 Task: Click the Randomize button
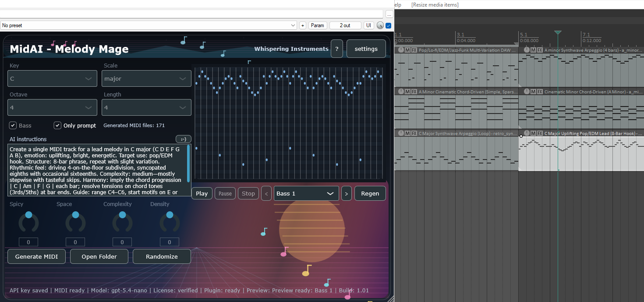coord(162,256)
